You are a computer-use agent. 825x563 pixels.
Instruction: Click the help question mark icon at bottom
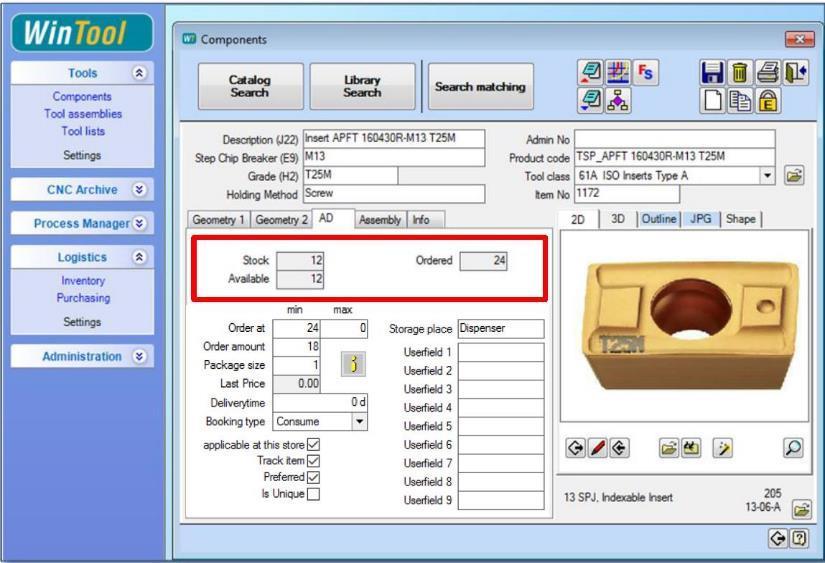click(x=799, y=538)
